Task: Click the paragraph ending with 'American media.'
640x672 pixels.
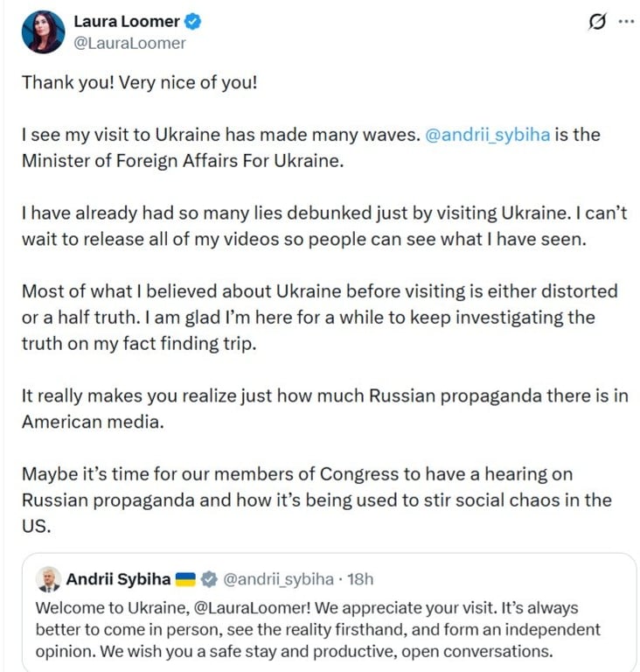Action: click(x=324, y=409)
